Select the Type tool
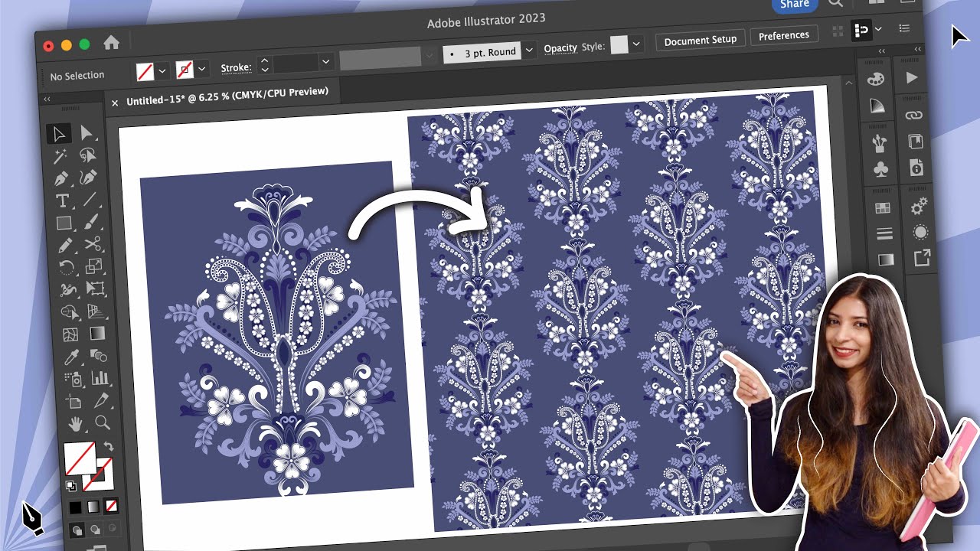 pos(62,201)
